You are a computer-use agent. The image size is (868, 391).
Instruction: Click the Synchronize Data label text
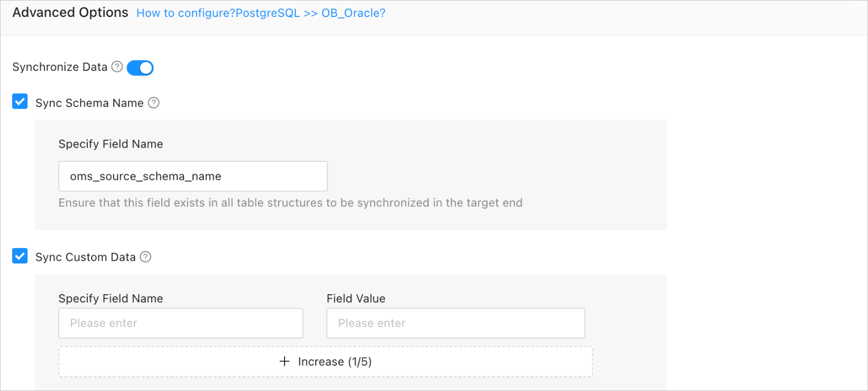pyautogui.click(x=60, y=67)
